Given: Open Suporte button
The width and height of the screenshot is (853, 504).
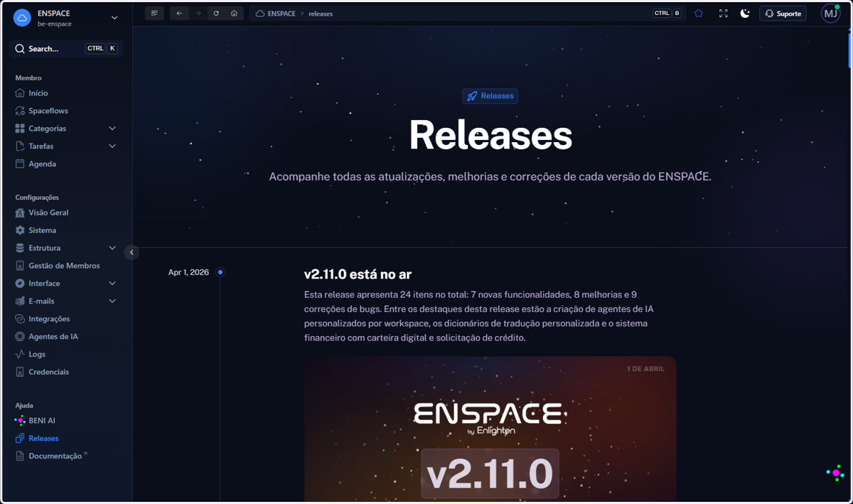Looking at the screenshot, I should (783, 14).
